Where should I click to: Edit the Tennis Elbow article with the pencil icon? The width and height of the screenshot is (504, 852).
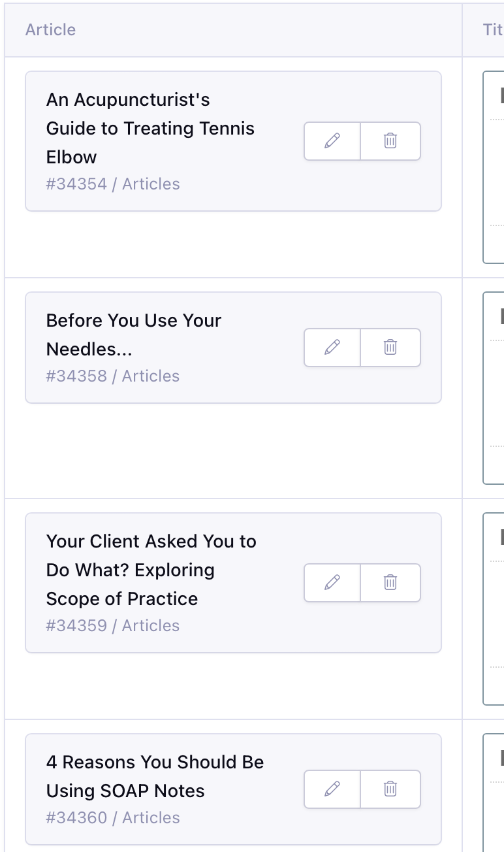click(332, 141)
